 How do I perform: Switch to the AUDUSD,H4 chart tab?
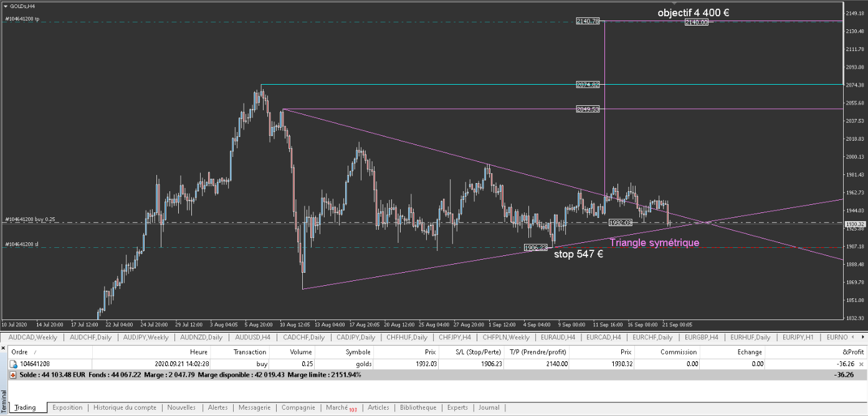(x=252, y=337)
